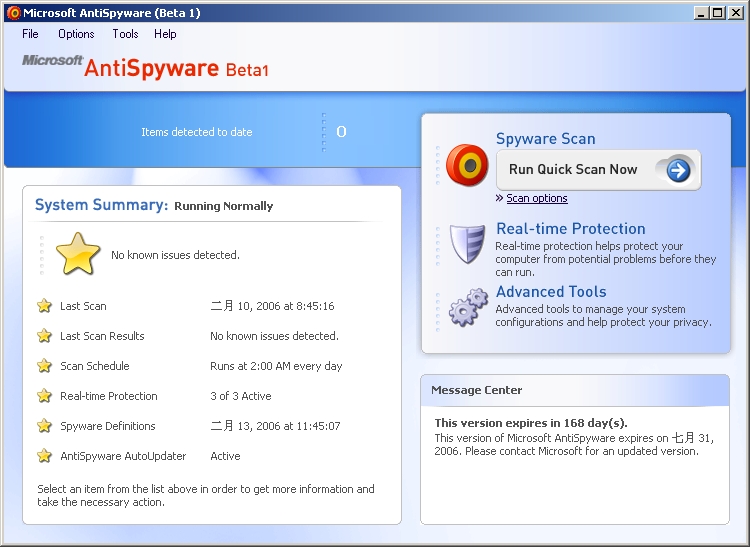
Task: Select the Spyware Definitions summary item
Action: coord(108,426)
